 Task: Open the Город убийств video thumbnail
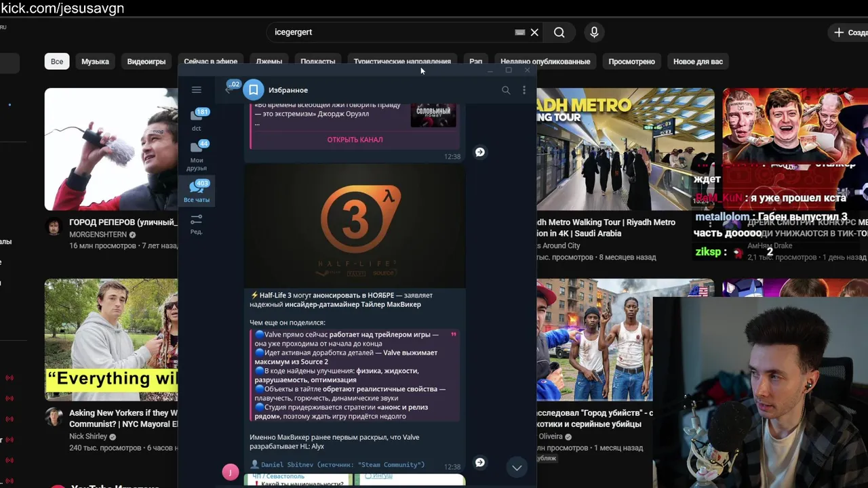[595, 340]
